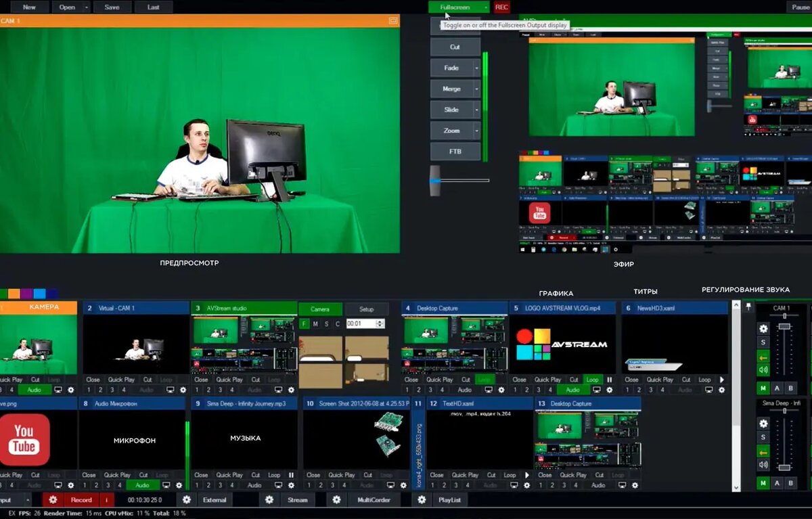Open settings gear of Desktop Capture input 13

click(x=635, y=485)
